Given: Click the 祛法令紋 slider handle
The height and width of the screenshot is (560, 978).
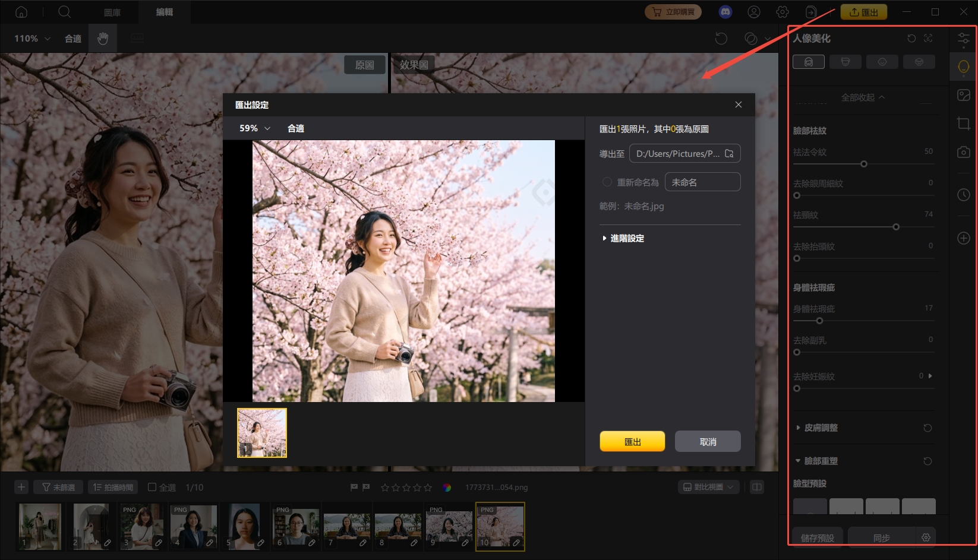Looking at the screenshot, I should click(864, 164).
